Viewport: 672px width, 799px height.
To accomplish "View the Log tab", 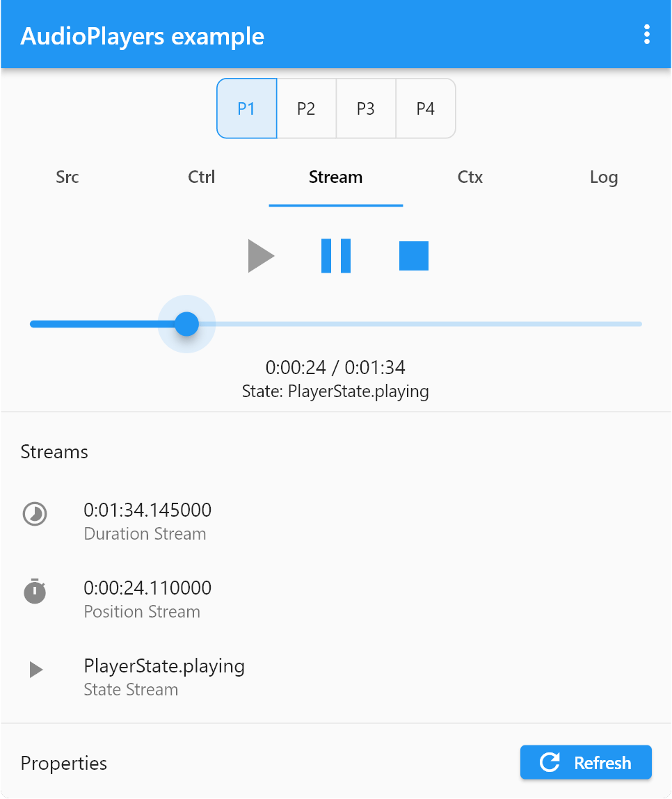I will (603, 177).
